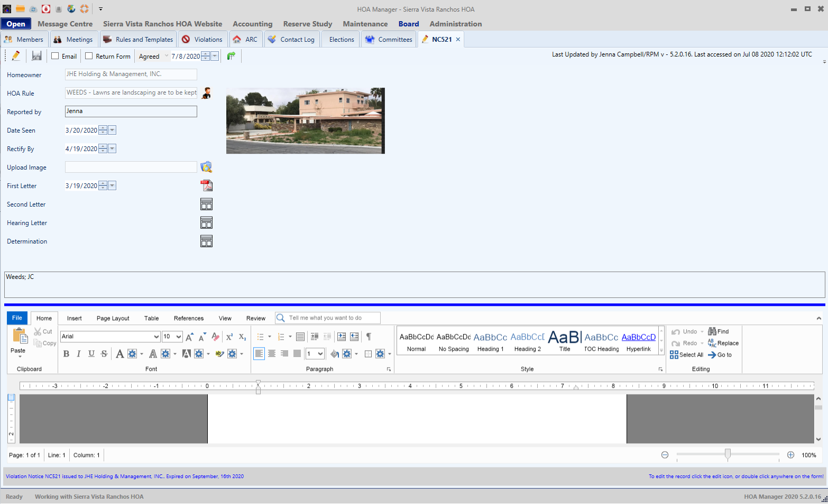Check the Return Form checkbox
Viewport: 828px width, 504px height.
[x=89, y=56]
